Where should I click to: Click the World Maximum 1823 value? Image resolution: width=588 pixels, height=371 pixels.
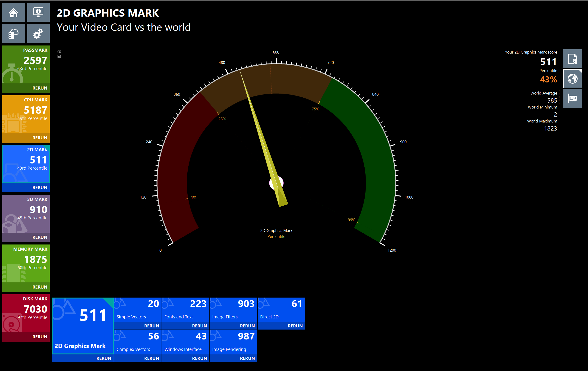[550, 128]
